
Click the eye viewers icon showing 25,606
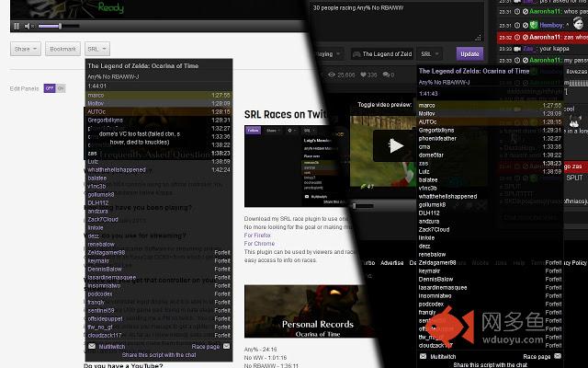[332, 75]
